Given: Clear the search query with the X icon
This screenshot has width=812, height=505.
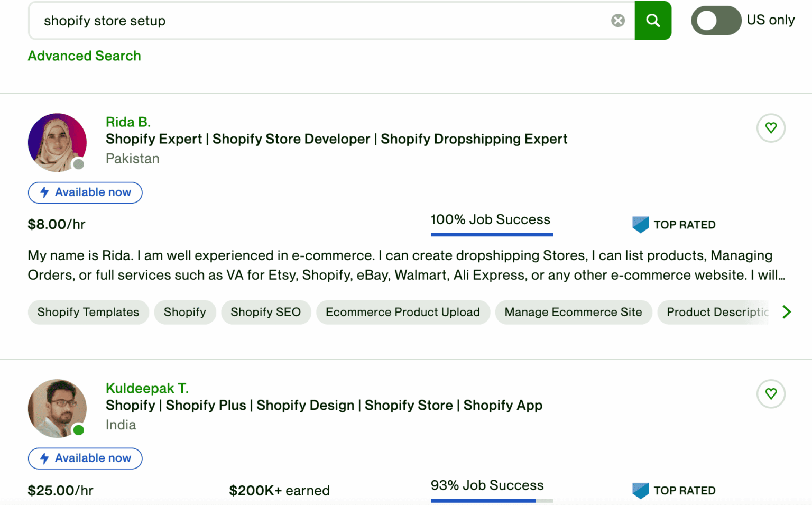Looking at the screenshot, I should 617,20.
